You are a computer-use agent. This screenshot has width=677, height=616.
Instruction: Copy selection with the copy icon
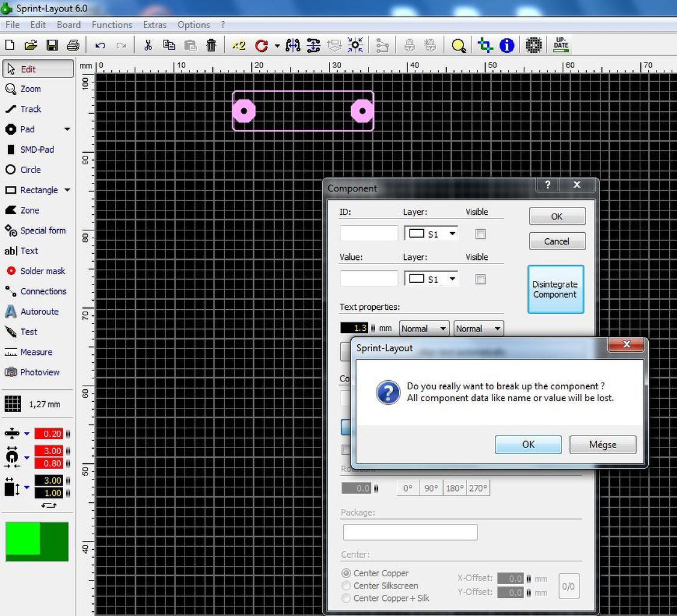coord(169,45)
